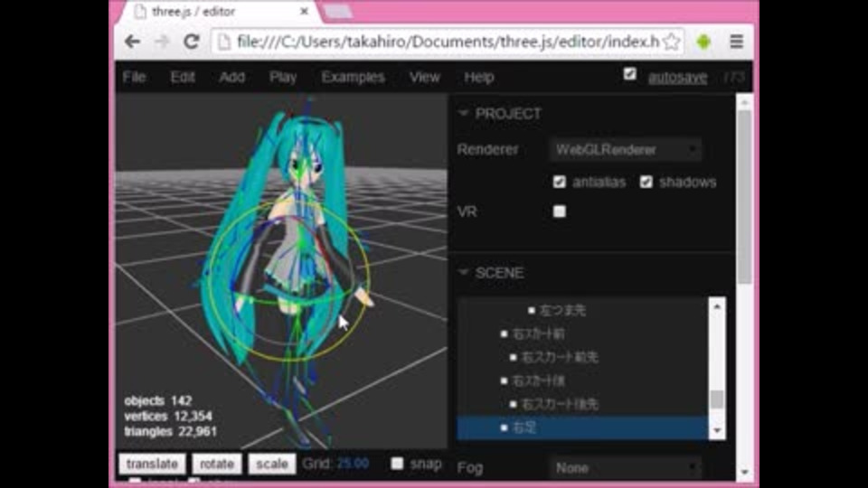Reload the page with the refresh icon
868x488 pixels.
tap(192, 42)
